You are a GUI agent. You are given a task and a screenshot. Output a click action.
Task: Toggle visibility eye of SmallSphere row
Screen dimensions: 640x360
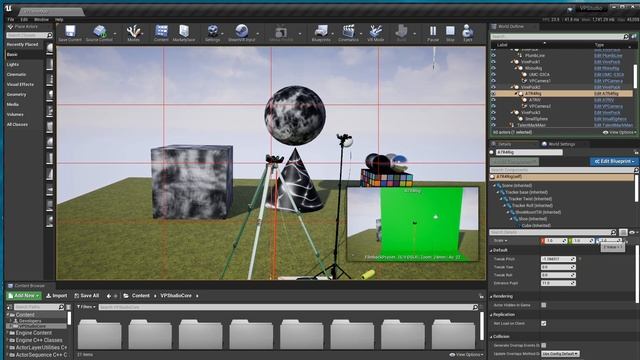[493, 119]
